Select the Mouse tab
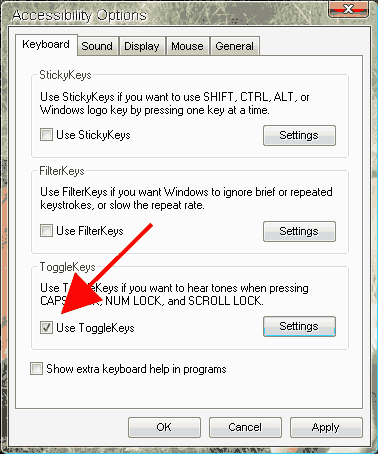 point(188,46)
